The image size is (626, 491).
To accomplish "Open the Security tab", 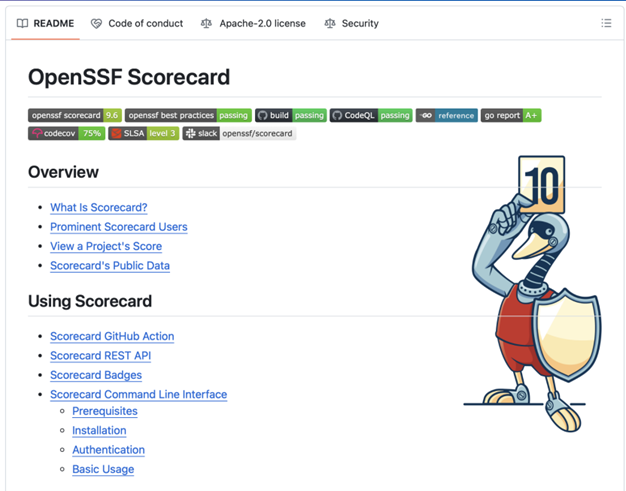I will click(x=352, y=24).
